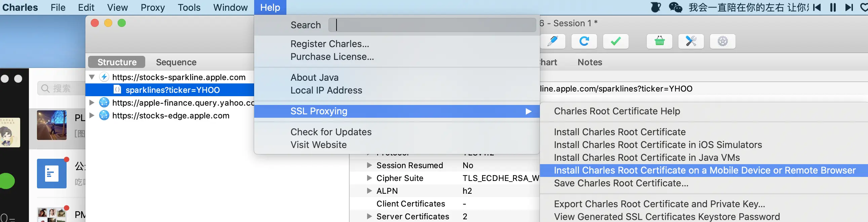Expand apple-finance.query.yahoo tree node
The width and height of the screenshot is (868, 222).
click(x=92, y=103)
